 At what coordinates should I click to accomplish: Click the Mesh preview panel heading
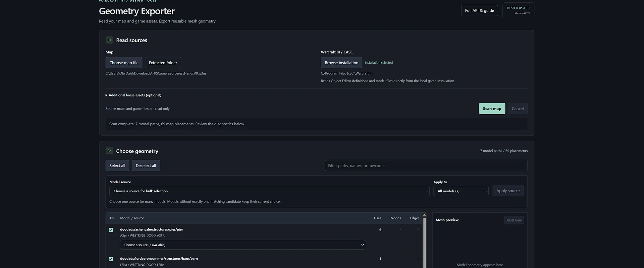[x=447, y=220]
